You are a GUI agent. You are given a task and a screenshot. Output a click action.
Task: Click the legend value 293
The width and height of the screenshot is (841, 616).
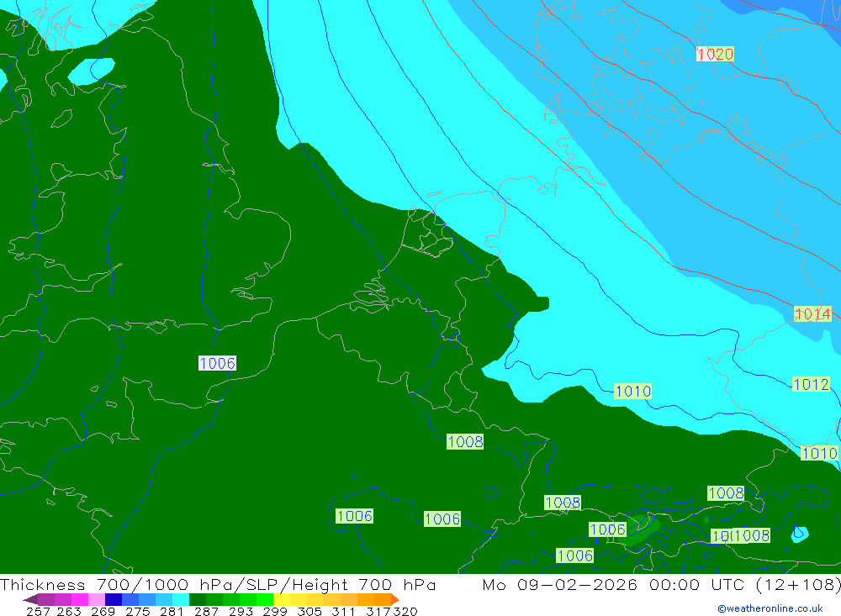coord(241,612)
